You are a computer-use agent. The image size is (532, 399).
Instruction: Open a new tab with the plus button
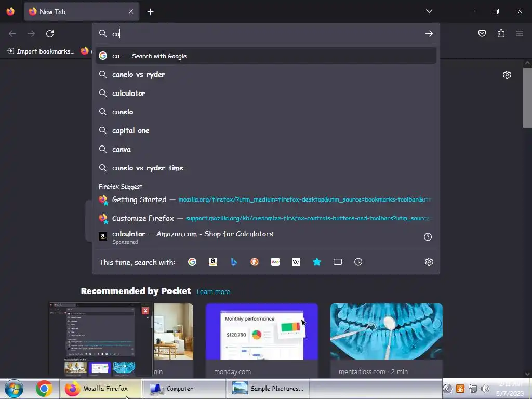[150, 12]
